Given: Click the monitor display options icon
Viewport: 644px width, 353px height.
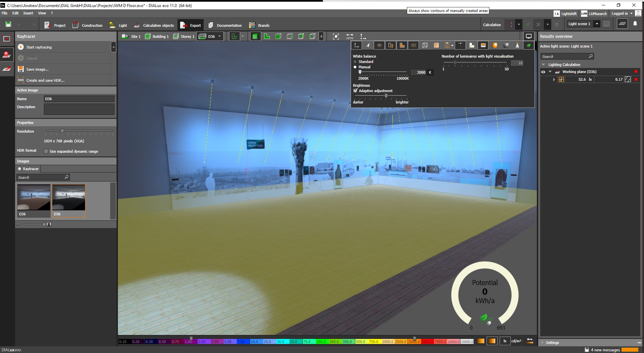Looking at the screenshot, I should pyautogui.click(x=528, y=36).
